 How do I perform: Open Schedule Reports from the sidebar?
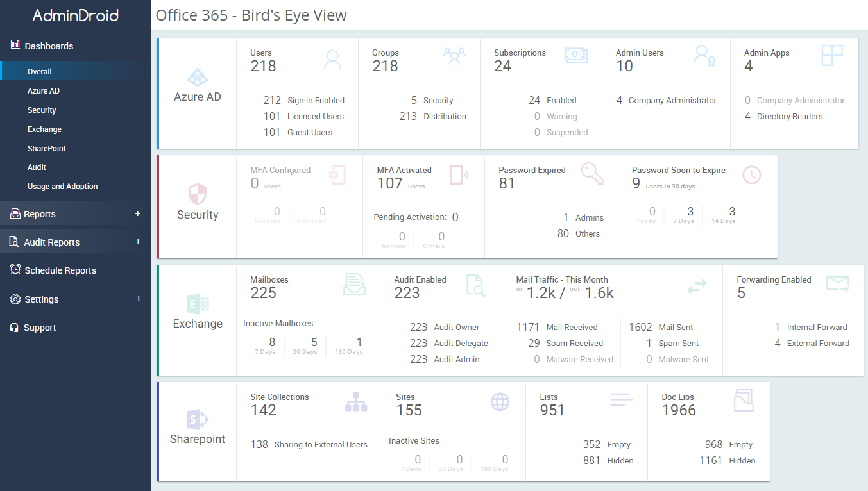coord(60,270)
